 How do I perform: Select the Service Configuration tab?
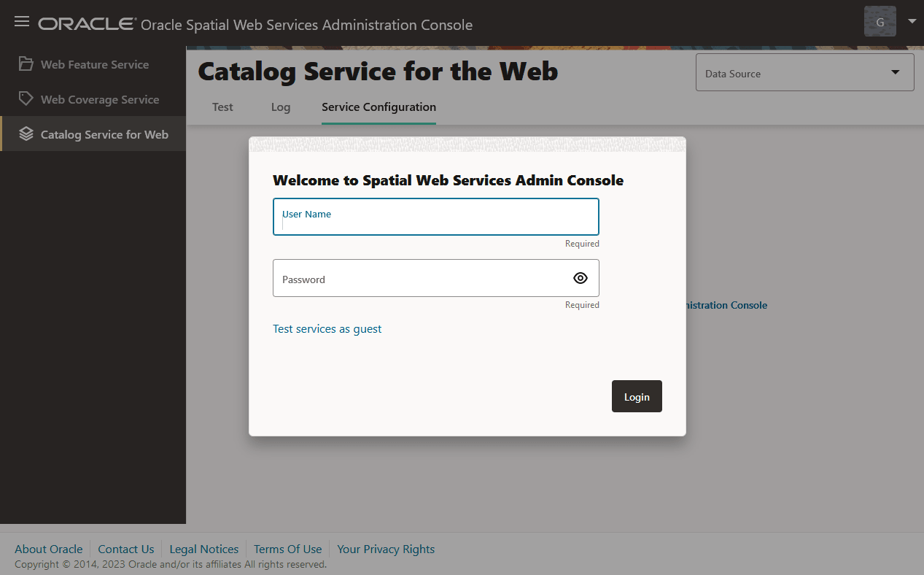click(x=378, y=107)
